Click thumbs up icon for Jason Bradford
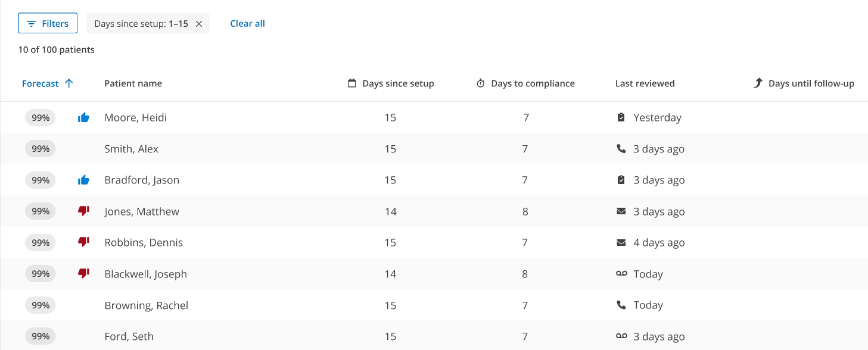The width and height of the screenshot is (868, 350). (x=83, y=180)
